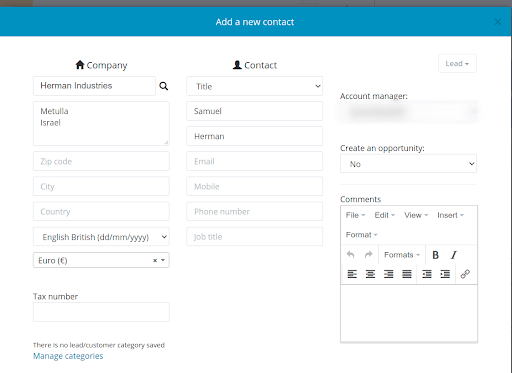Open the View menu in Comments editor
The height and width of the screenshot is (373, 512).
(x=416, y=215)
